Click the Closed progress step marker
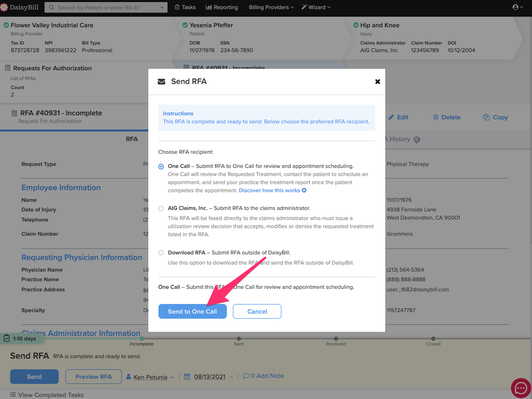Viewport: 532px width, 399px height. point(433,339)
